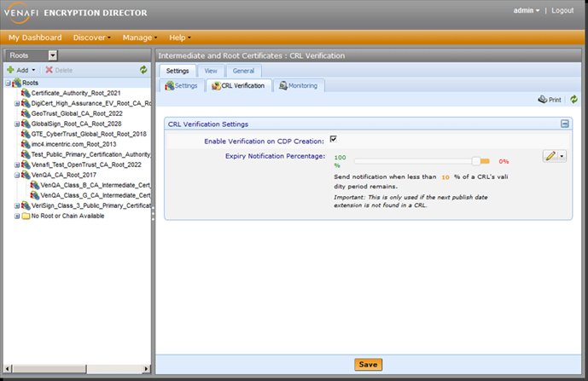Click tree horizontal scrollbar left arrow
Screen dimensions: 588x381
click(8, 368)
